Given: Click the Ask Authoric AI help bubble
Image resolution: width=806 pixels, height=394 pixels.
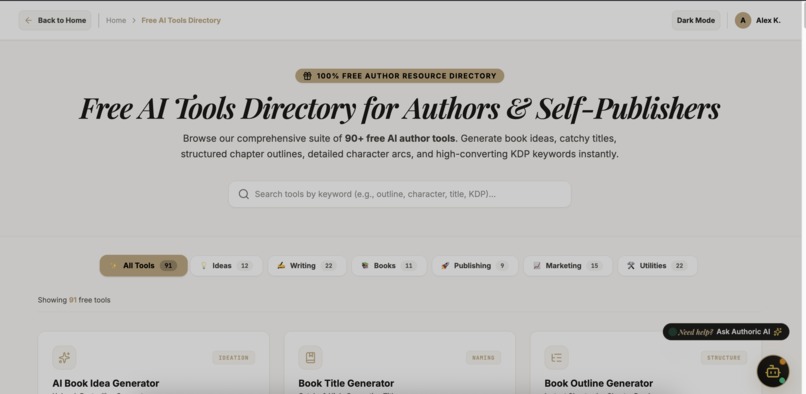Looking at the screenshot, I should pos(726,332).
